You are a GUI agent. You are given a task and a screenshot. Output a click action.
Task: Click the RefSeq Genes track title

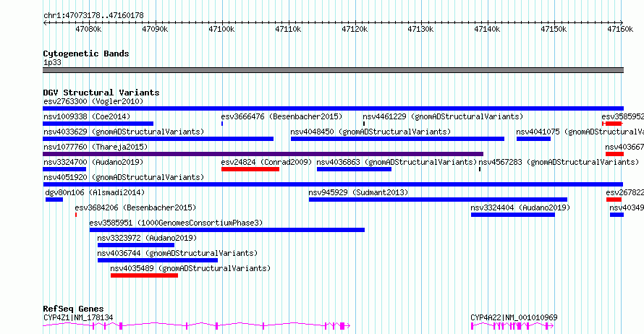point(73,309)
